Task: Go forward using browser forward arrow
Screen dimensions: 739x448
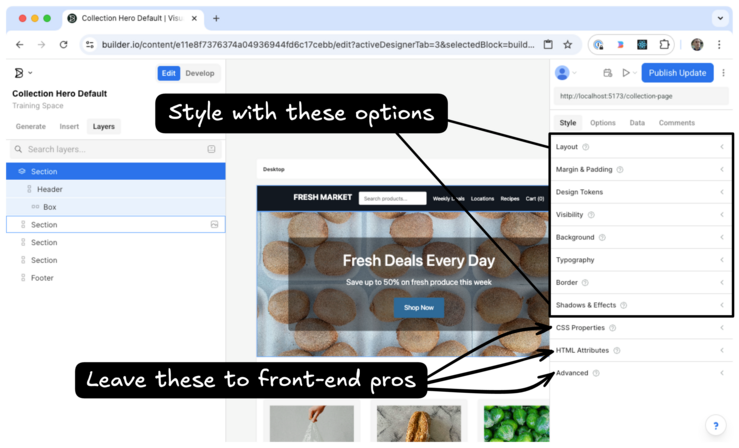Action: [41, 45]
